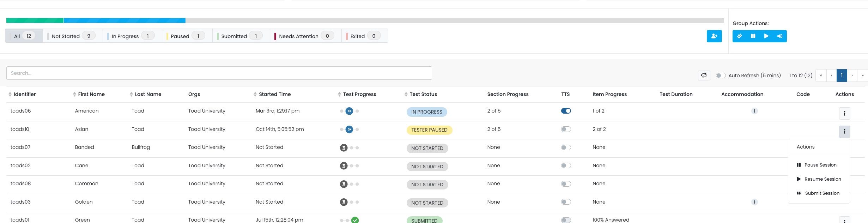Click the accommodation badge for toads06
The width and height of the screenshot is (868, 223).
click(x=754, y=111)
